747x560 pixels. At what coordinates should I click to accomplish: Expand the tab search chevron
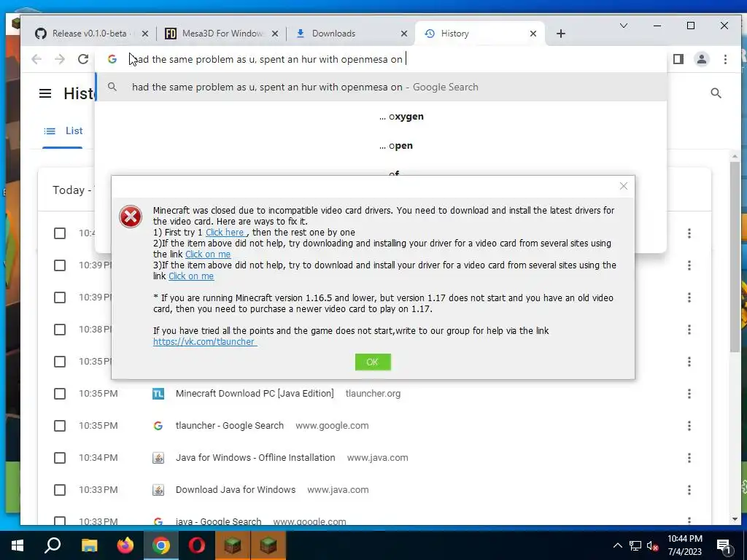624,26
